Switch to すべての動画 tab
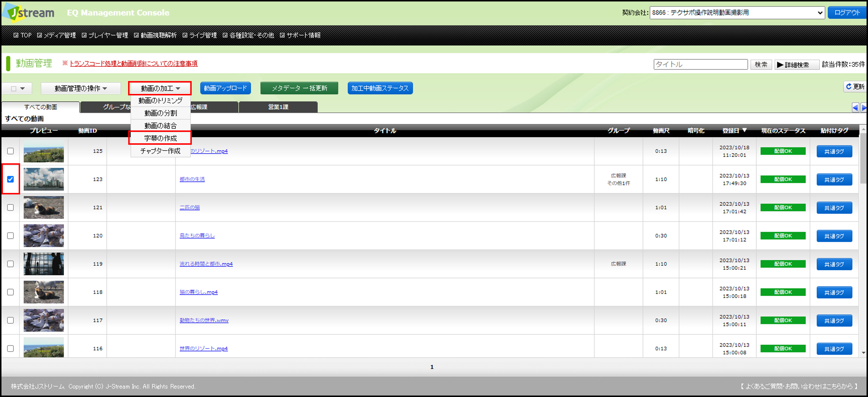Image resolution: width=868 pixels, height=397 pixels. pos(41,107)
